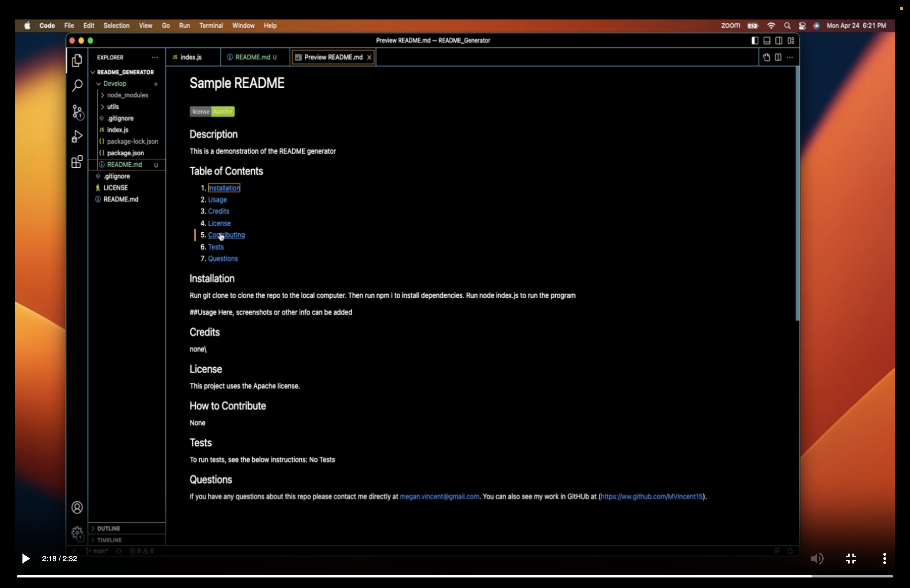Click the Contributing link in Table of Contents
The height and width of the screenshot is (588, 910).
[x=227, y=235]
